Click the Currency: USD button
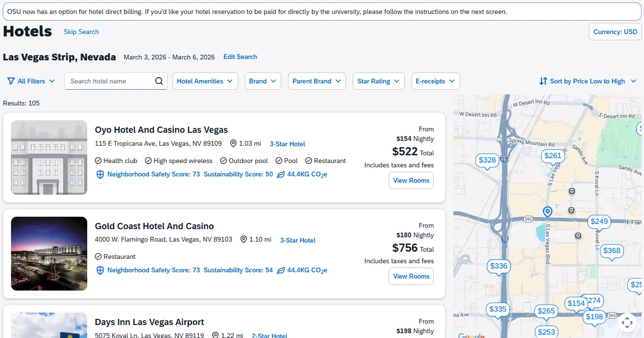 tap(615, 32)
